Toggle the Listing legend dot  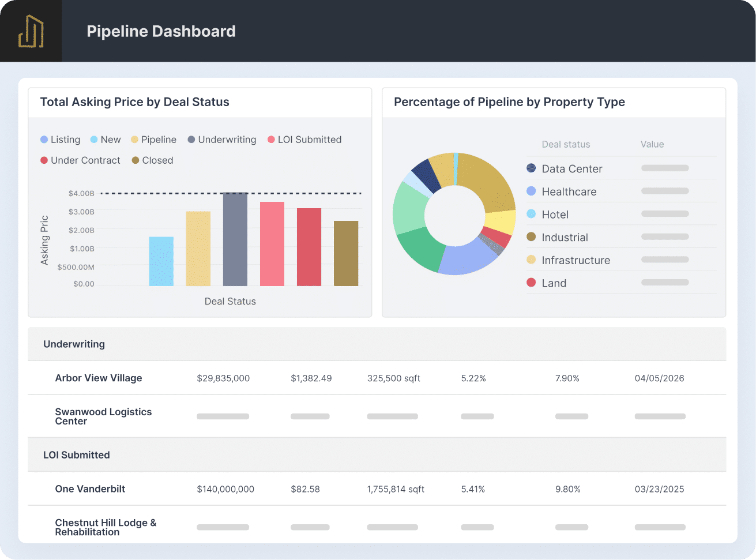coord(44,140)
